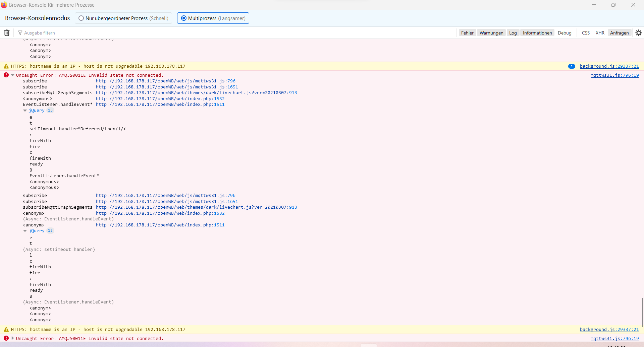The height and width of the screenshot is (347, 644).
Task: Click the trash icon to clear console
Action: [7, 33]
